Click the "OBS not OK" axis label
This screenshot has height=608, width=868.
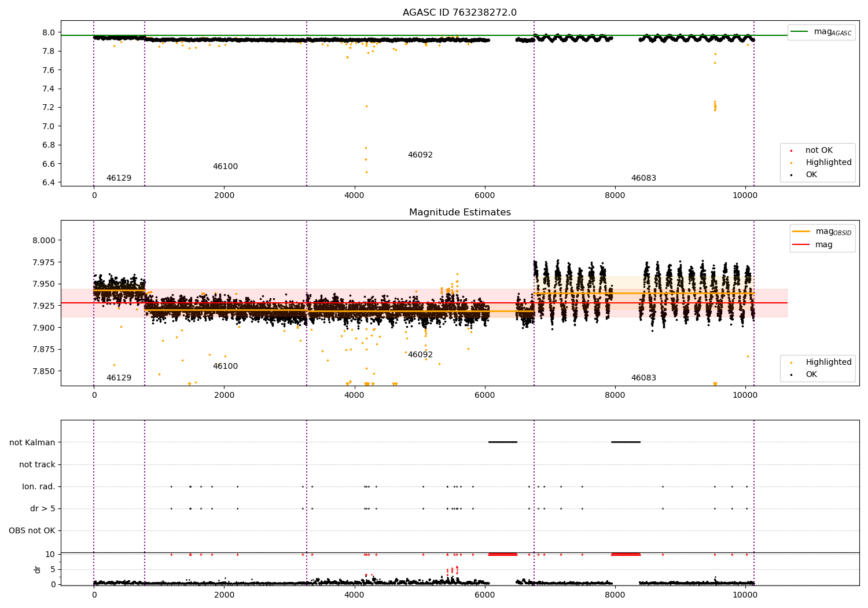[x=32, y=531]
